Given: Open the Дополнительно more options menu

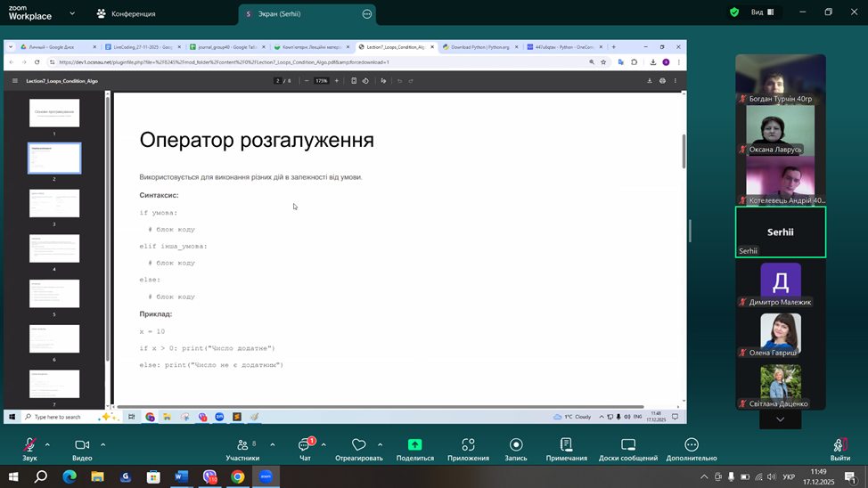Looking at the screenshot, I should 692,448.
